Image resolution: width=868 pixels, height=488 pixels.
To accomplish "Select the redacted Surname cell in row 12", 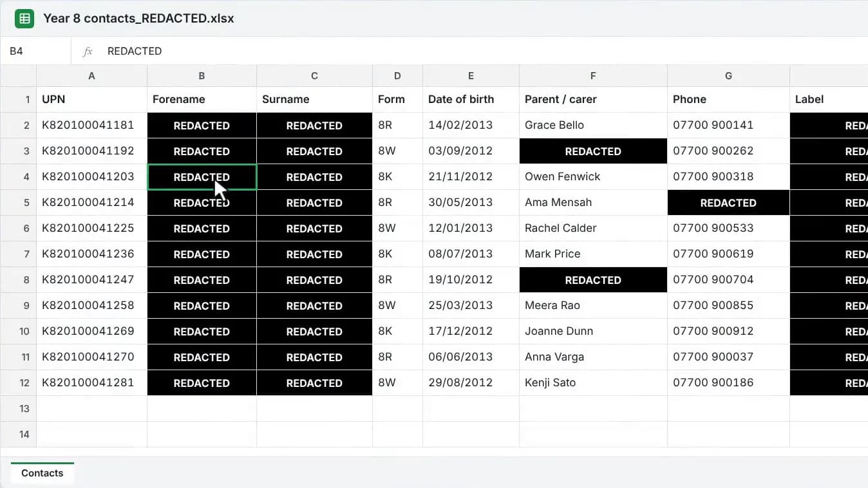I will 314,383.
